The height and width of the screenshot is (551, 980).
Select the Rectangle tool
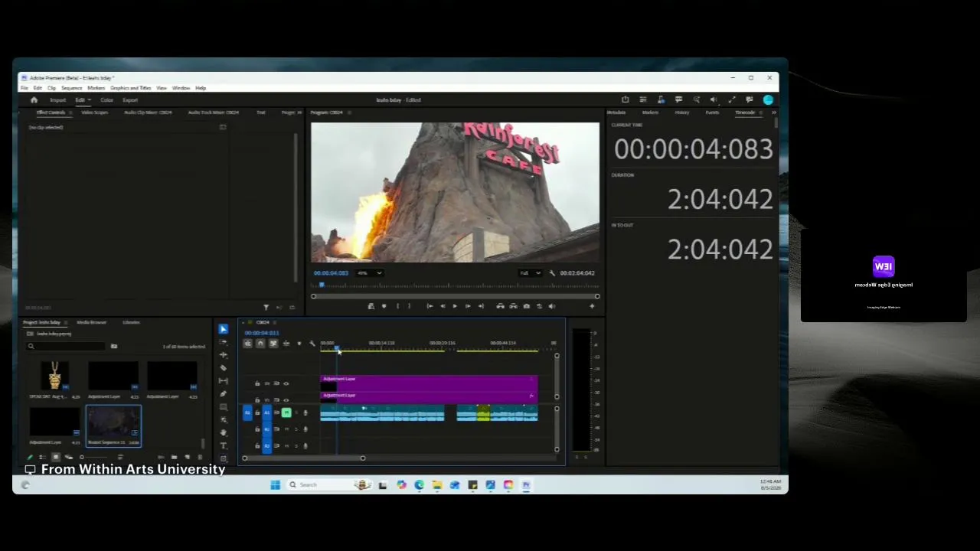coord(223,407)
